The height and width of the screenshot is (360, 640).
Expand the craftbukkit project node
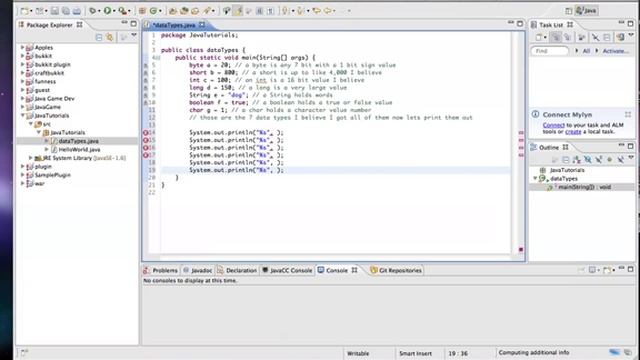pos(22,73)
